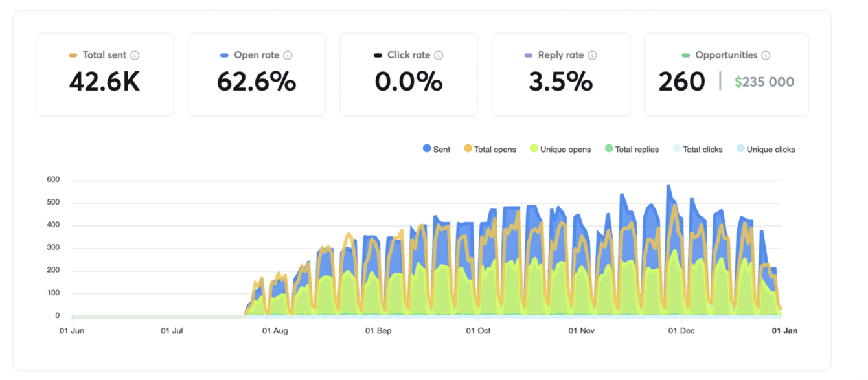Open the info tooltip next to Open rate

pyautogui.click(x=288, y=56)
